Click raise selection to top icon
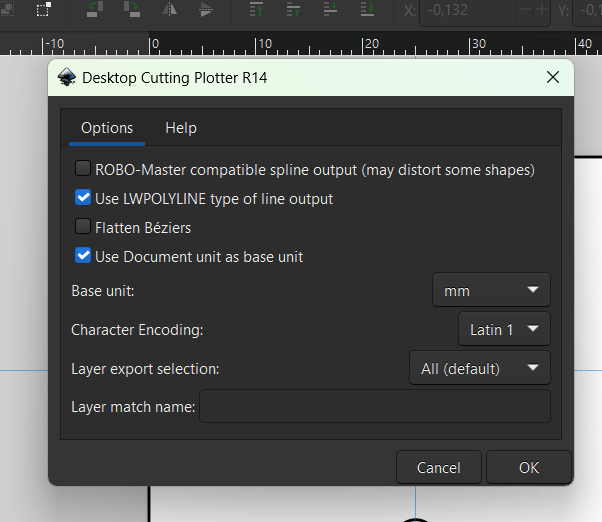 tap(256, 9)
